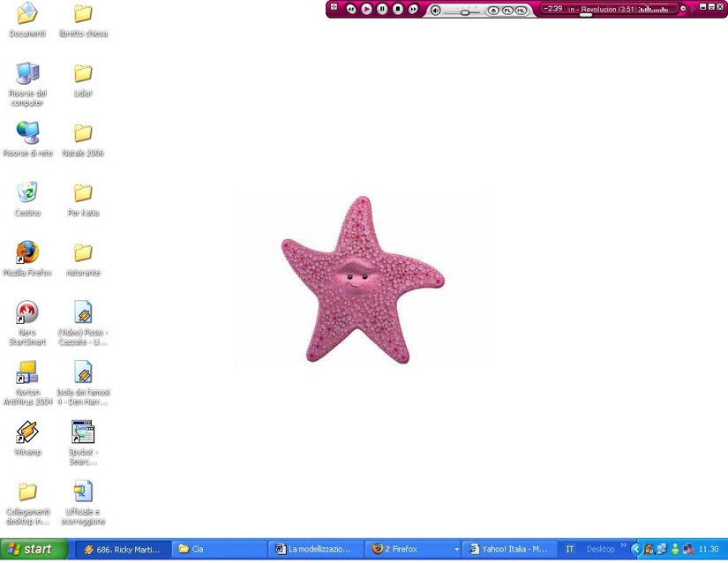Viewport: 728px width, 563px height.
Task: Open the green messenger tray icon
Action: pos(675,550)
